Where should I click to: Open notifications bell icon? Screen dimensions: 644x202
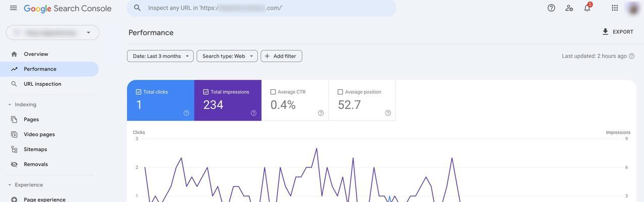point(587,8)
